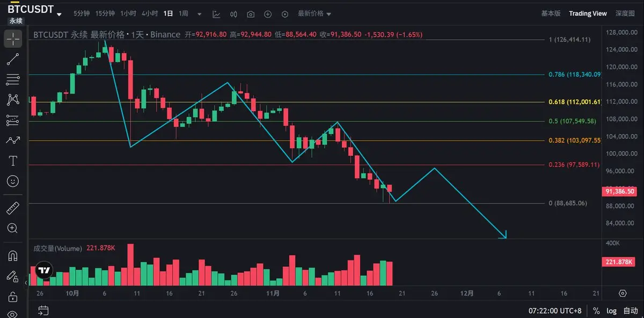Image resolution: width=644 pixels, height=318 pixels.
Task: Toggle the 自动 auto scale button
Action: (630, 310)
